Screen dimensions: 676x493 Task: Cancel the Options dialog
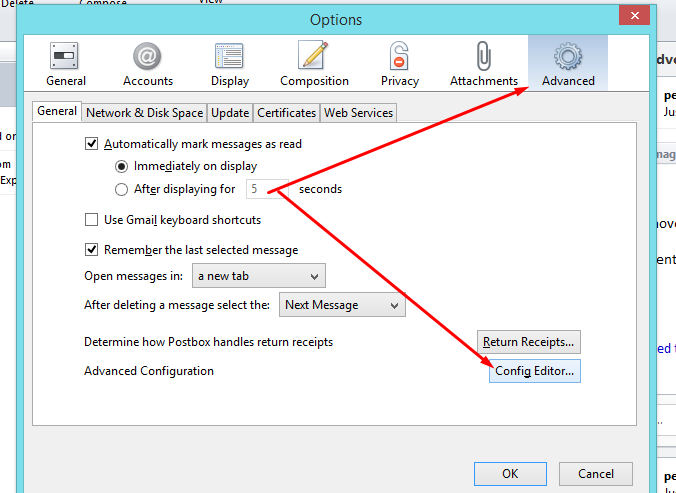point(596,474)
